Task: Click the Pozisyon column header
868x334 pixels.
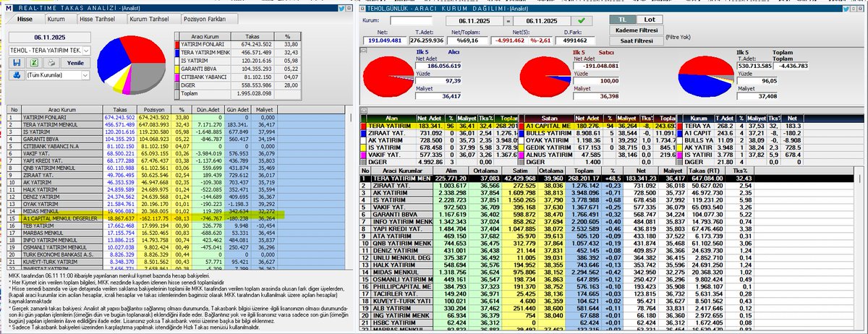Action: pyautogui.click(x=154, y=111)
